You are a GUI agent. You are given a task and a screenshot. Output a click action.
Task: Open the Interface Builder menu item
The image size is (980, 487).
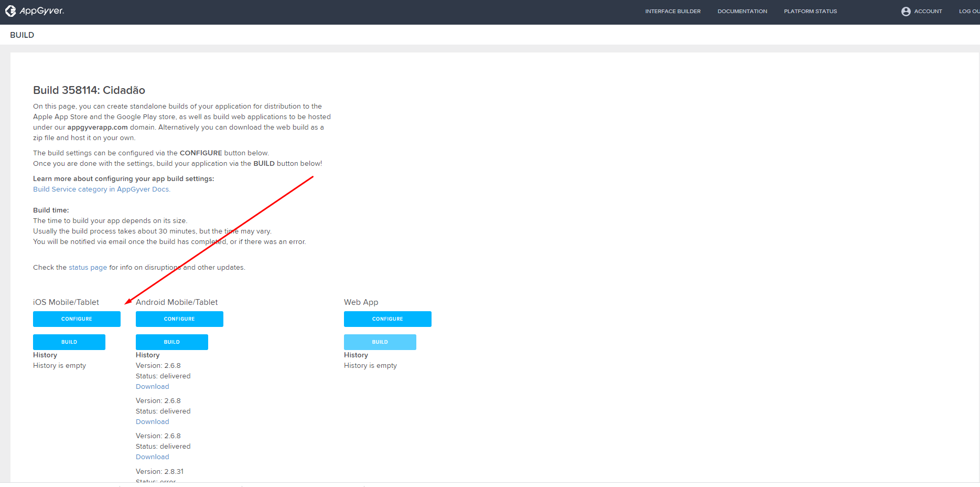click(673, 12)
